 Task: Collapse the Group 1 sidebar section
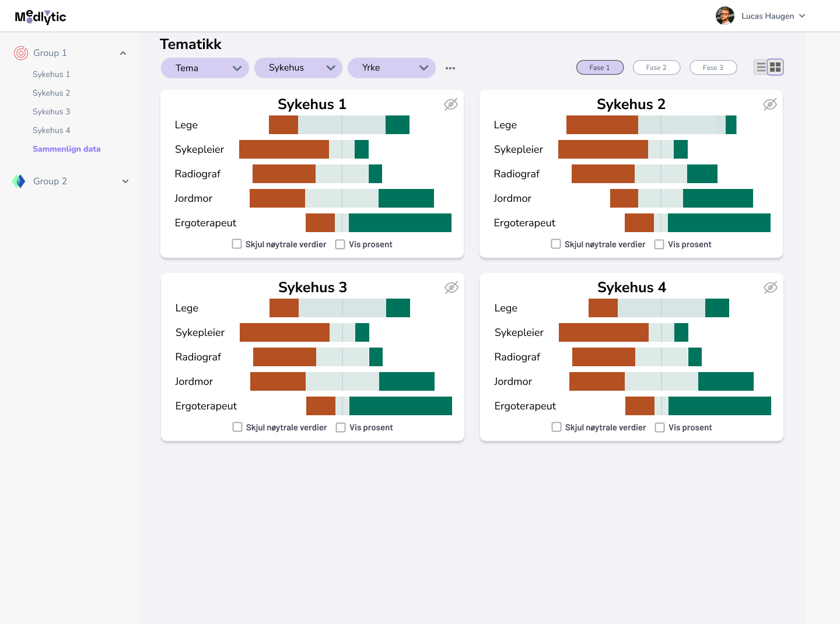point(123,53)
